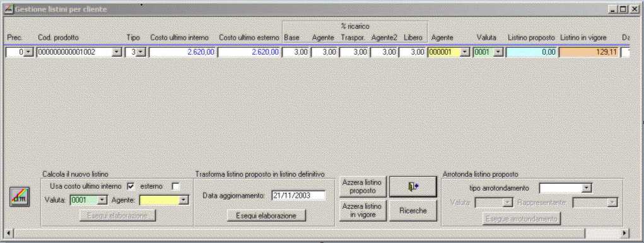Click the exit door icon button
This screenshot has height=243, width=644.
point(413,187)
